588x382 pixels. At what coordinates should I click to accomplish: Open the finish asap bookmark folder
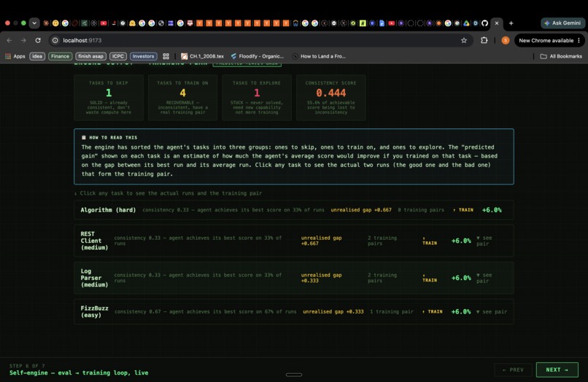pyautogui.click(x=90, y=56)
